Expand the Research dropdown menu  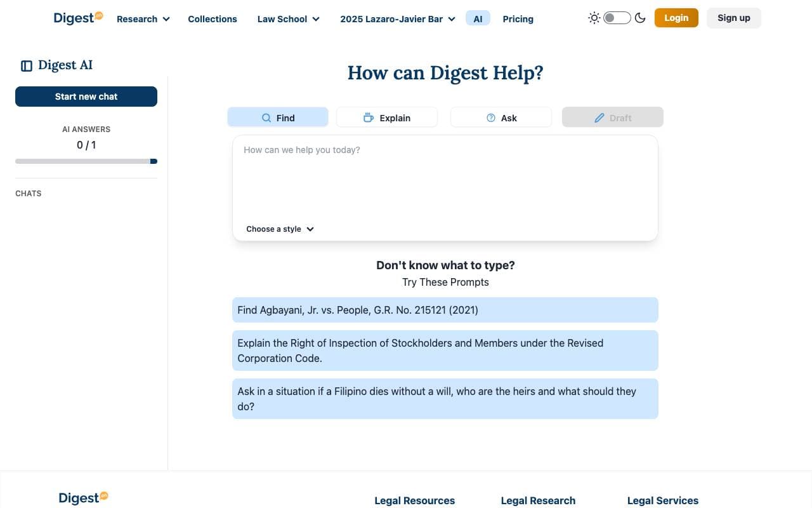[143, 19]
